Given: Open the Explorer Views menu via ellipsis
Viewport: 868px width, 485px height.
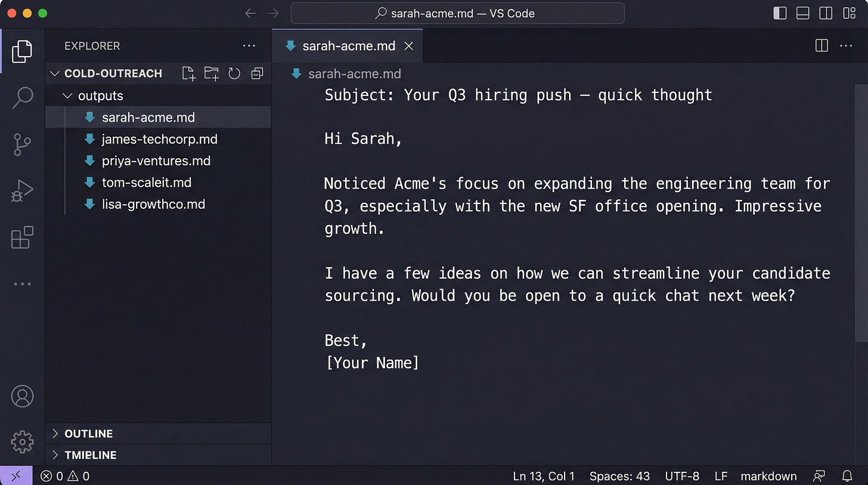Looking at the screenshot, I should [249, 45].
